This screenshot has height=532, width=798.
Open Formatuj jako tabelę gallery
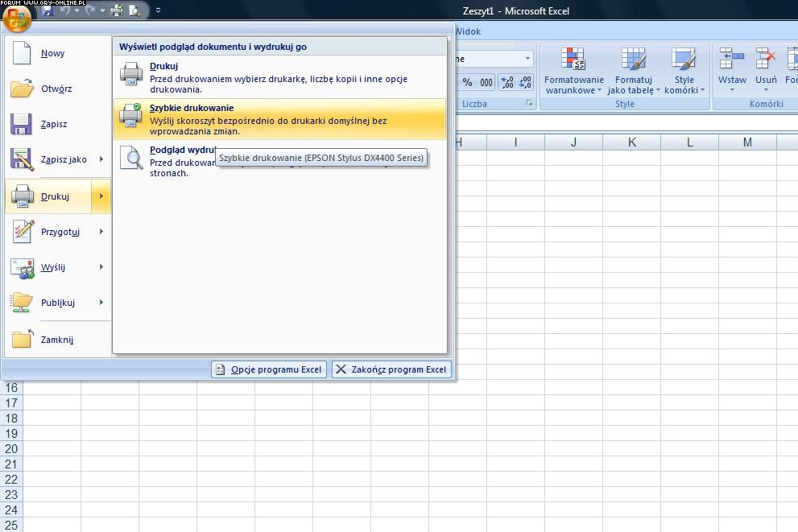(634, 71)
